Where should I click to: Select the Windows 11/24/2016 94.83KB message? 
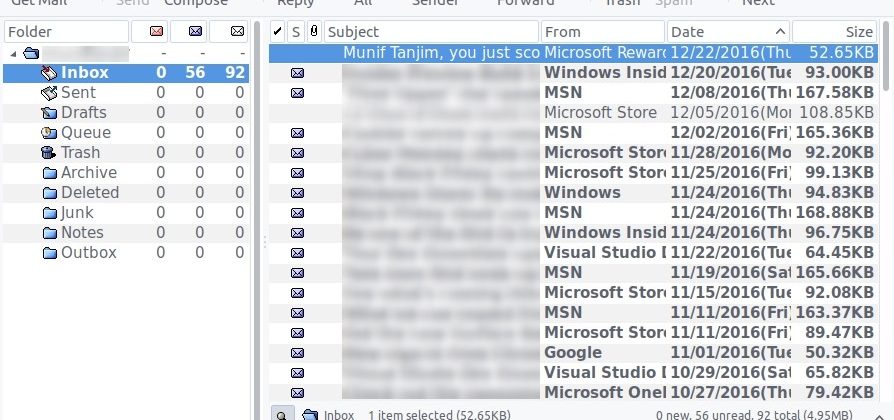[573, 193]
